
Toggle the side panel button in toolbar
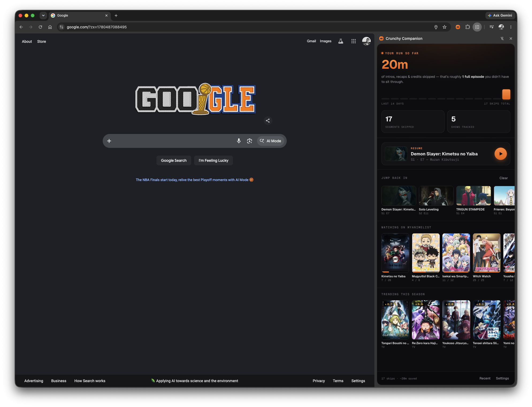pos(477,27)
